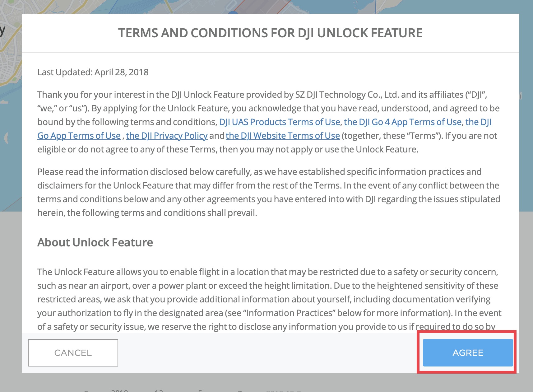Open DJI UAS Products Terms of Use link
Screen dimensions: 533x392
click(280, 122)
